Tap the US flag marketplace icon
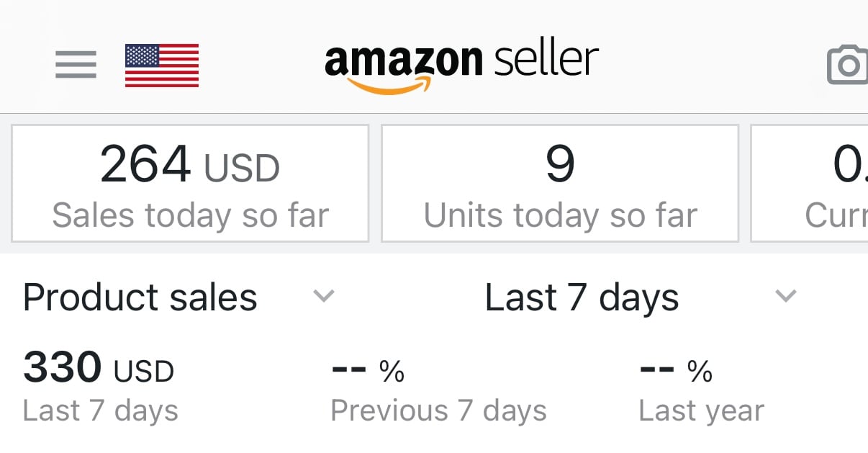Viewport: 868px width, 453px height. [x=162, y=66]
